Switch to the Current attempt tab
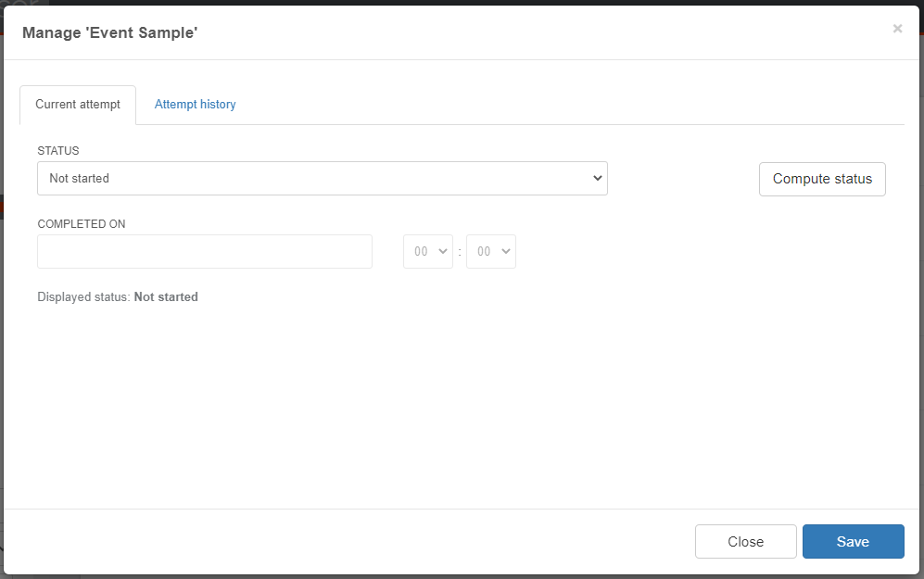 click(78, 105)
